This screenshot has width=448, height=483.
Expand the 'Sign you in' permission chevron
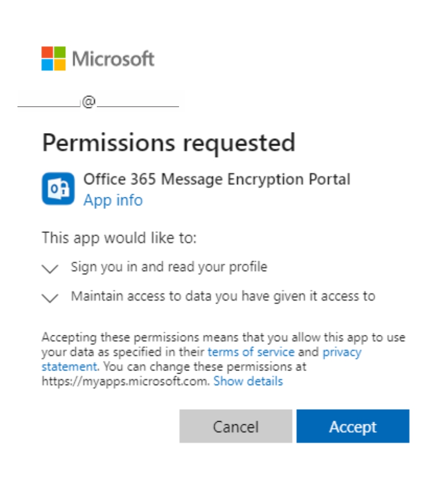pos(50,269)
